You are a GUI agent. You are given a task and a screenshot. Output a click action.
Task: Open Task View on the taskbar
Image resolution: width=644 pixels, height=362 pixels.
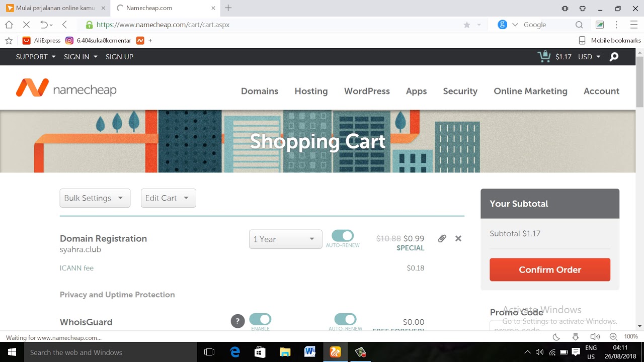click(209, 352)
